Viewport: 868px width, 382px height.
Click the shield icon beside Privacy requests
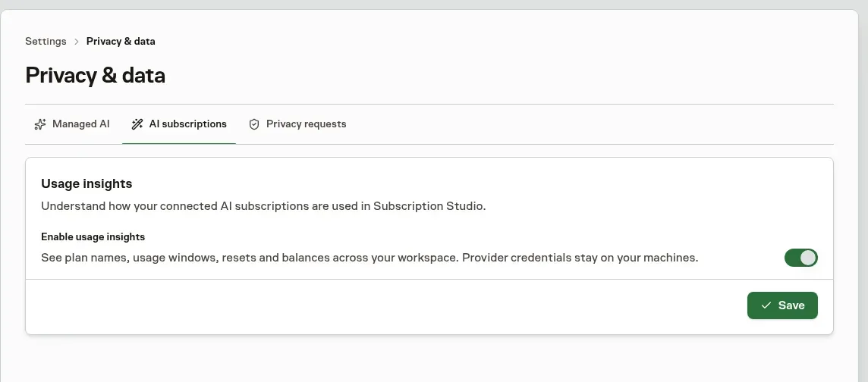[254, 124]
